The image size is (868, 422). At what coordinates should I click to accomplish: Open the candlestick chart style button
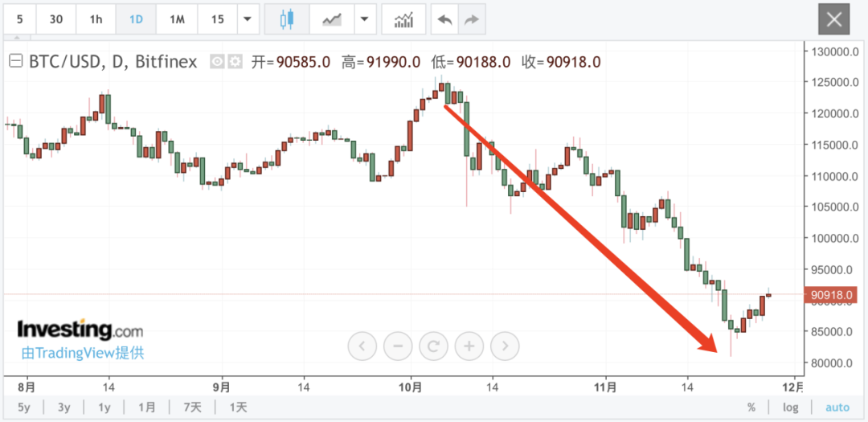287,19
